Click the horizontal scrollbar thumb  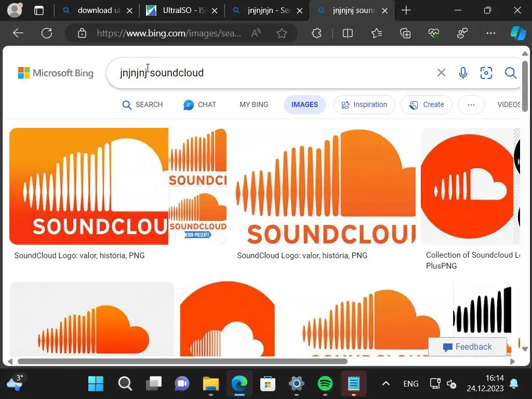(182, 362)
